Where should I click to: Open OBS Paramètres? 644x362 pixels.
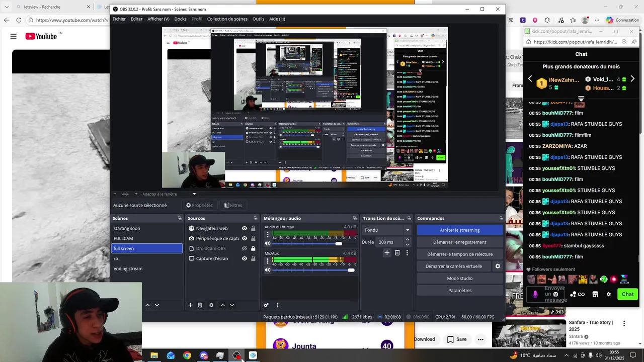[x=460, y=291]
